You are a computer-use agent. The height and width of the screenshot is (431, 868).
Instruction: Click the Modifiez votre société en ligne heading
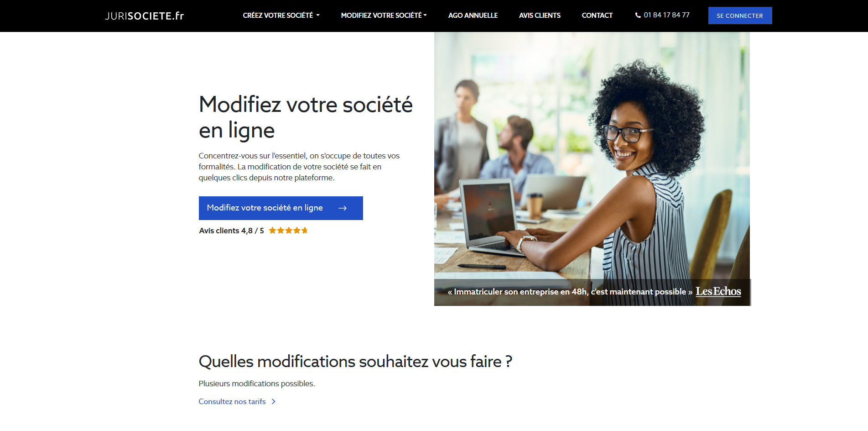306,117
